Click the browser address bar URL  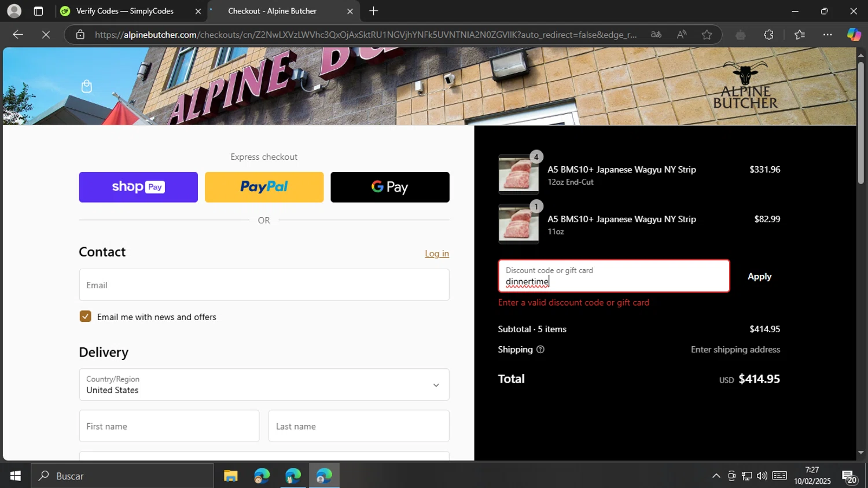[366, 35]
